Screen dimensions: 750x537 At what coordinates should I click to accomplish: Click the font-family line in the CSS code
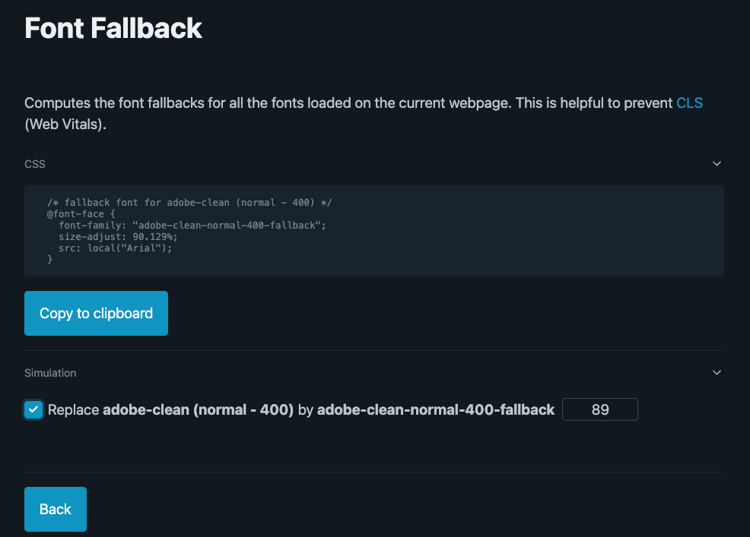[192, 225]
